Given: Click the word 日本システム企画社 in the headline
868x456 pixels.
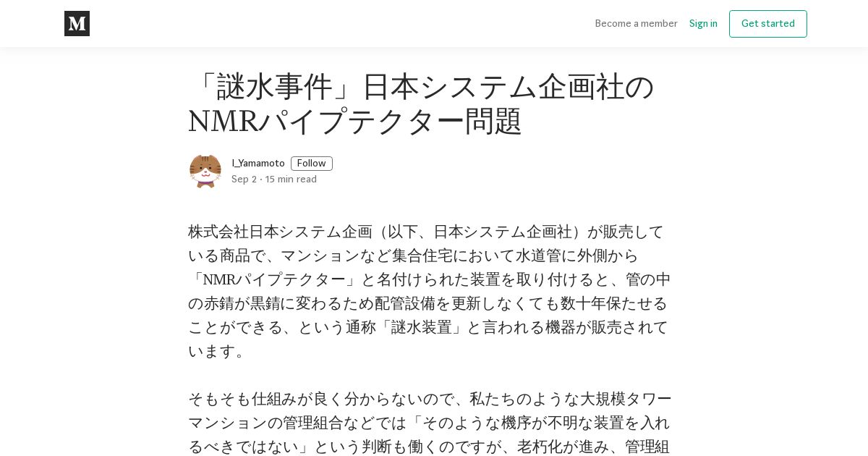Looking at the screenshot, I should click(493, 87).
